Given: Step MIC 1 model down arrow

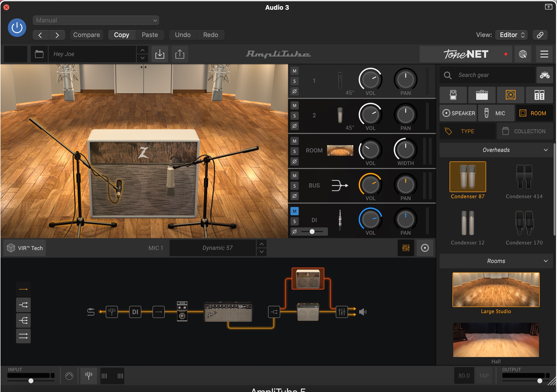Looking at the screenshot, I should pyautogui.click(x=262, y=252).
